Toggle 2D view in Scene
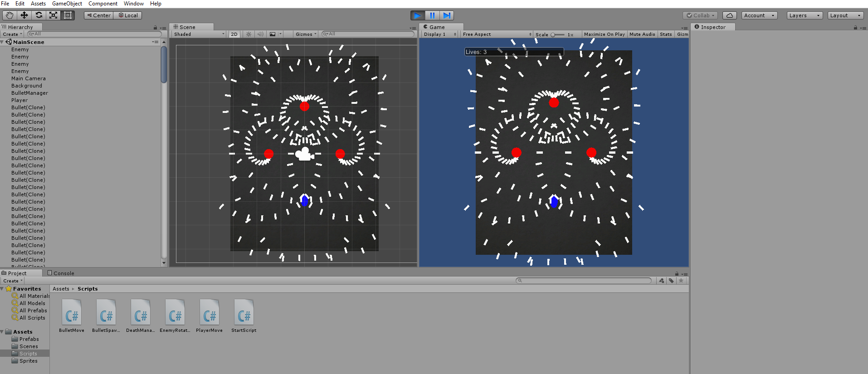 pyautogui.click(x=234, y=34)
